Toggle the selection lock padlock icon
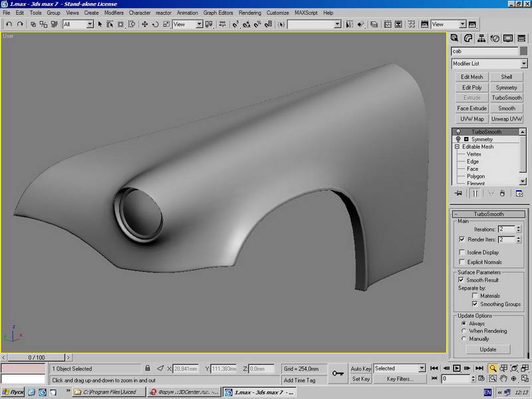 [147, 368]
